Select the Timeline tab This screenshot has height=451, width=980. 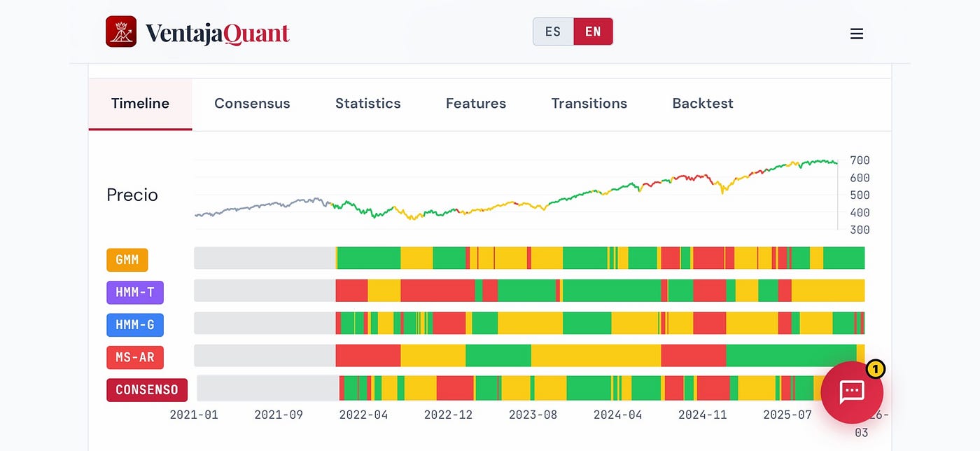click(140, 104)
